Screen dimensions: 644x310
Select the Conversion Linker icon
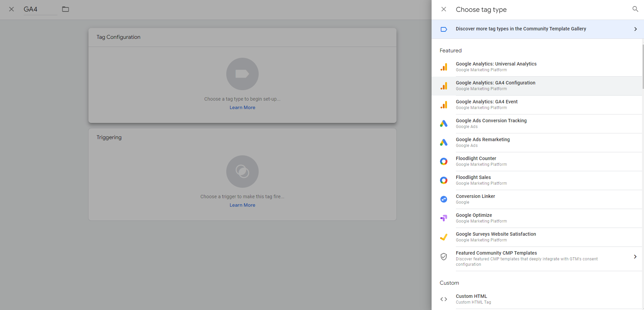point(444,199)
